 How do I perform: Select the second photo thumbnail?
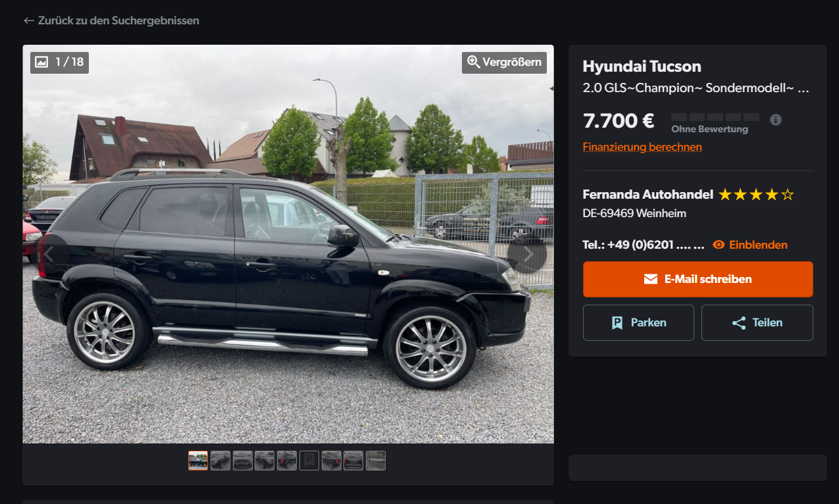click(220, 461)
